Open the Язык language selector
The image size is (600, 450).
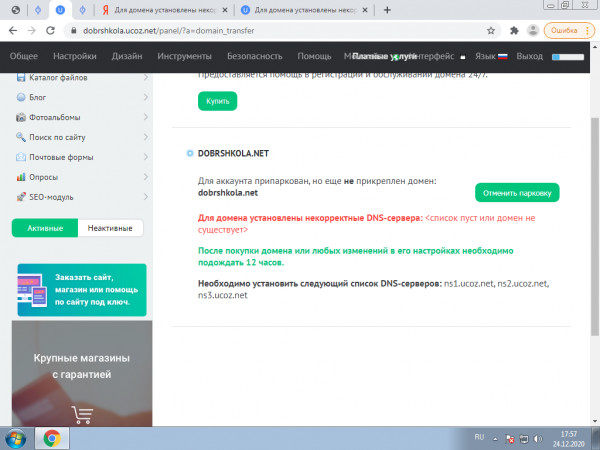coord(491,56)
